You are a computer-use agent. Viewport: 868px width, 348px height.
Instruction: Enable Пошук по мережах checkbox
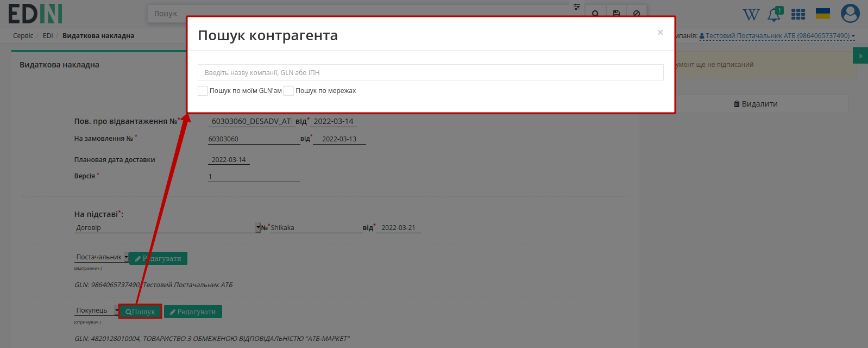(x=288, y=91)
